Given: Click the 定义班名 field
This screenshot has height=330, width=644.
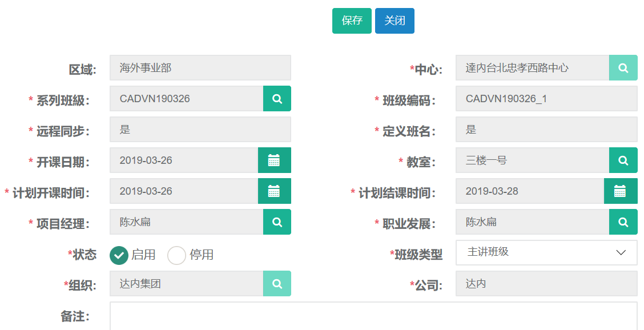Looking at the screenshot, I should (x=546, y=130).
